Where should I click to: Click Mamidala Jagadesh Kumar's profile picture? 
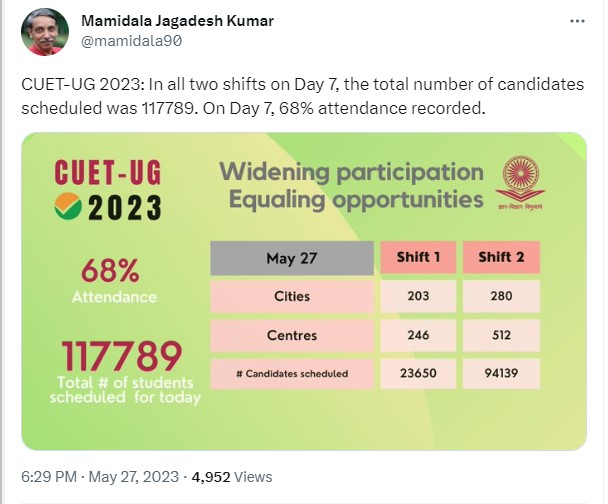pos(45,35)
